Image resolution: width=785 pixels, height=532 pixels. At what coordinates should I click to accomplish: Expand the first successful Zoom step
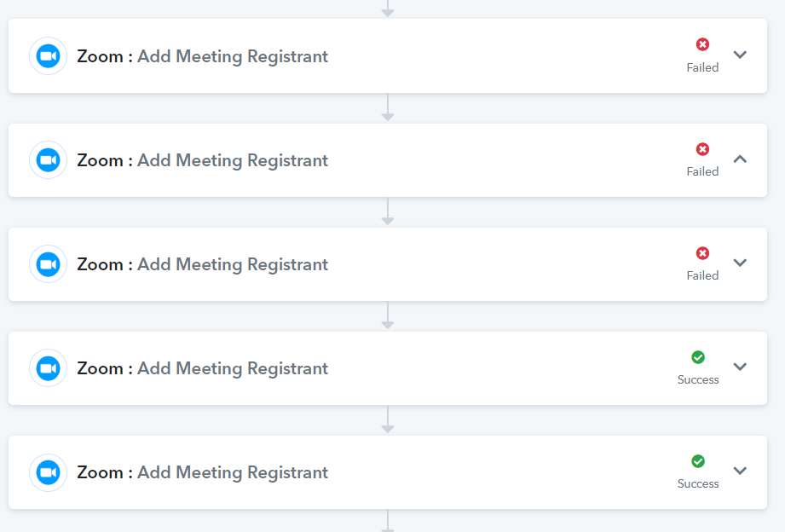(740, 367)
